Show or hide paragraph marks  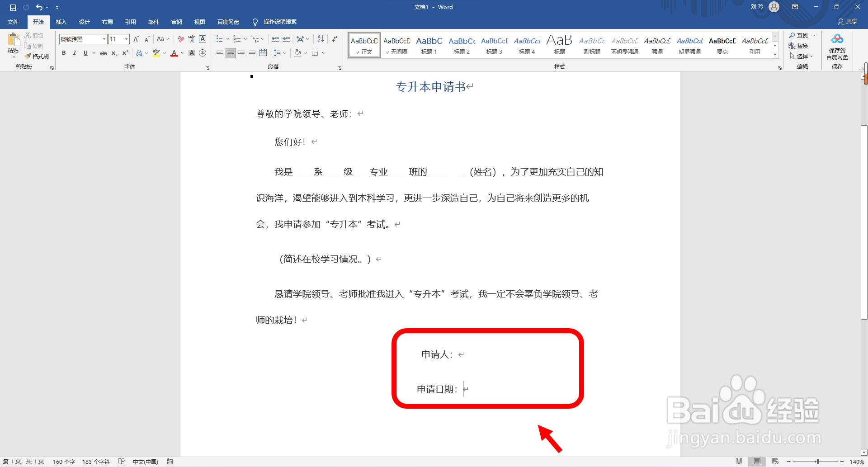coord(335,39)
